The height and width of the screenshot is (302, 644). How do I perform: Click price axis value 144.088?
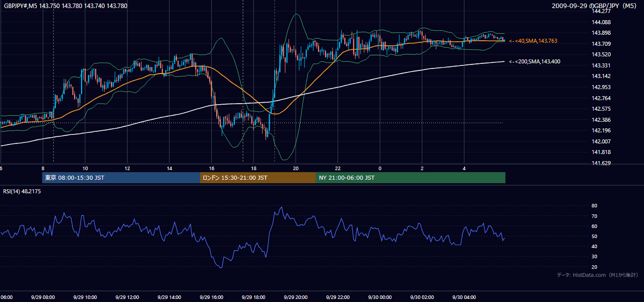pyautogui.click(x=601, y=22)
